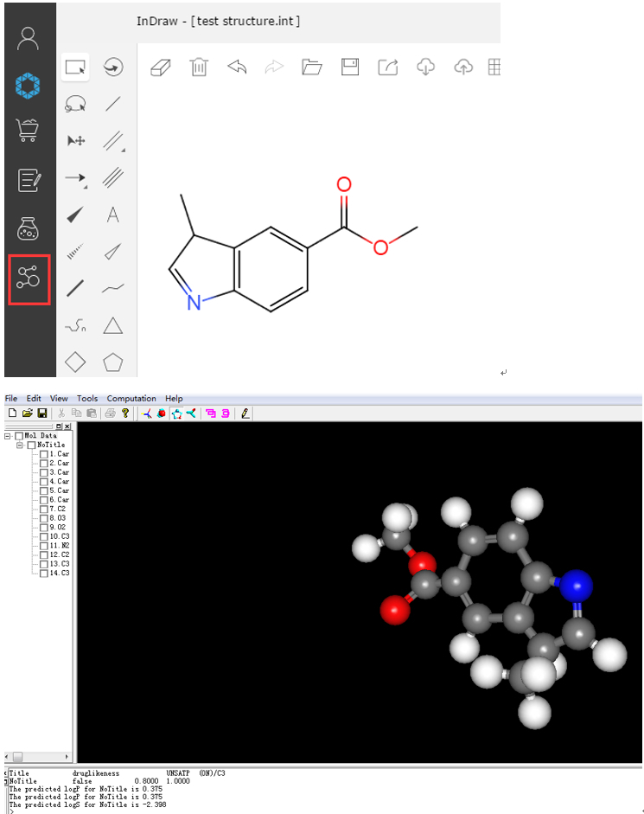Image resolution: width=644 pixels, height=814 pixels.
Task: Click the cloud download icon
Action: 425,67
